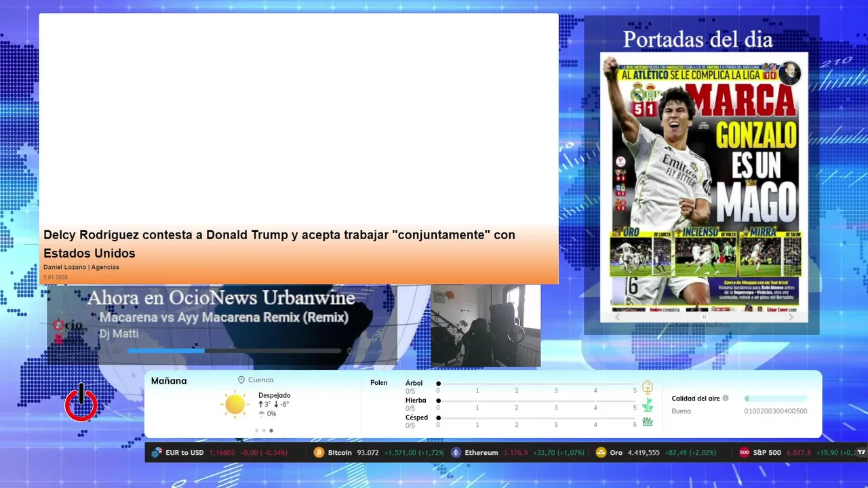The image size is (868, 488).
Task: Click the rain probability umbrella icon
Action: coord(262,413)
